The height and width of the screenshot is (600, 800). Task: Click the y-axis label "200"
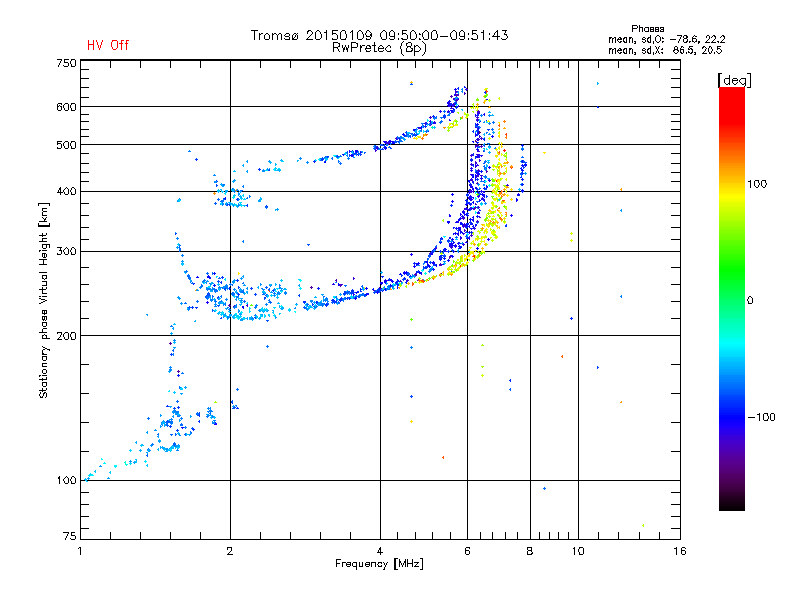click(x=66, y=336)
